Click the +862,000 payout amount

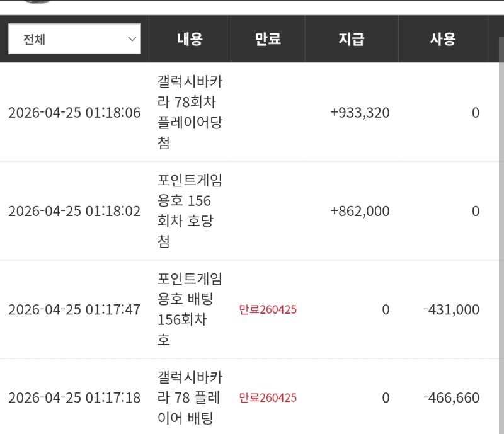pos(360,211)
